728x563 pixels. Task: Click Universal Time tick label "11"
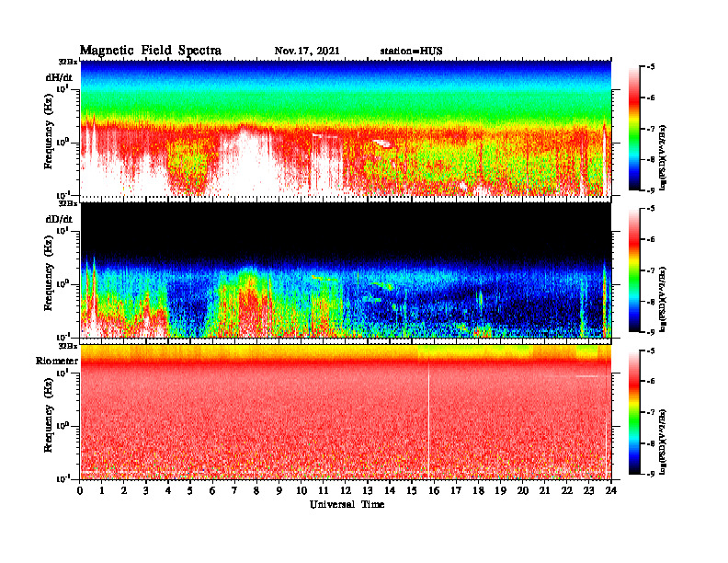click(324, 491)
